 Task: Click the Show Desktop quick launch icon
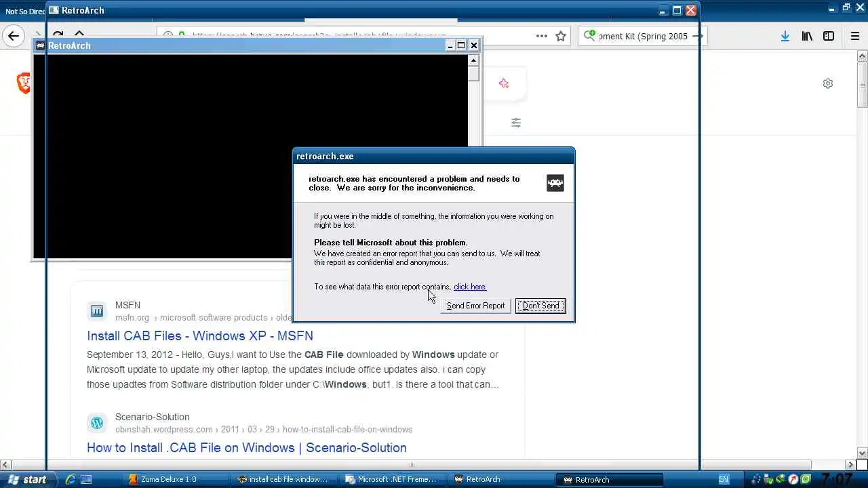click(86, 480)
